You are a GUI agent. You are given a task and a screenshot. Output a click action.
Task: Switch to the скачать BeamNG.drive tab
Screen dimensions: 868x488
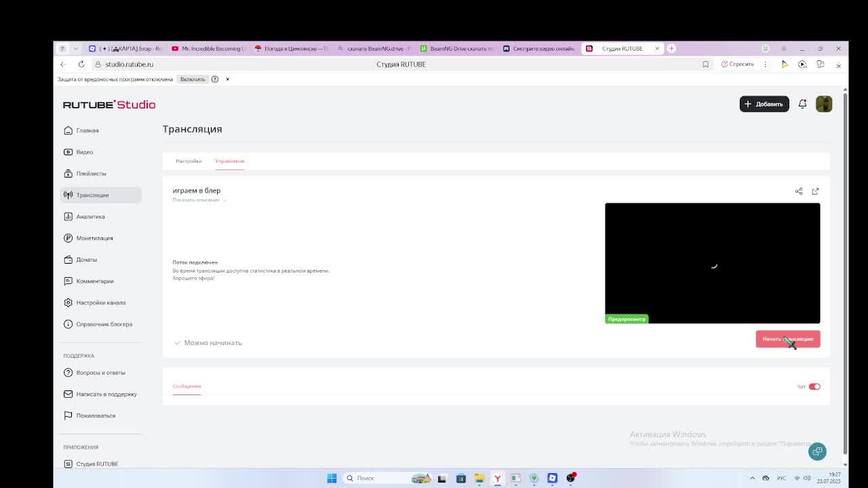(374, 48)
